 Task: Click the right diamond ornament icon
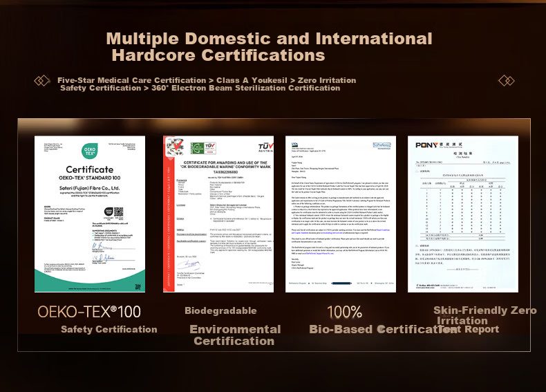(x=507, y=81)
